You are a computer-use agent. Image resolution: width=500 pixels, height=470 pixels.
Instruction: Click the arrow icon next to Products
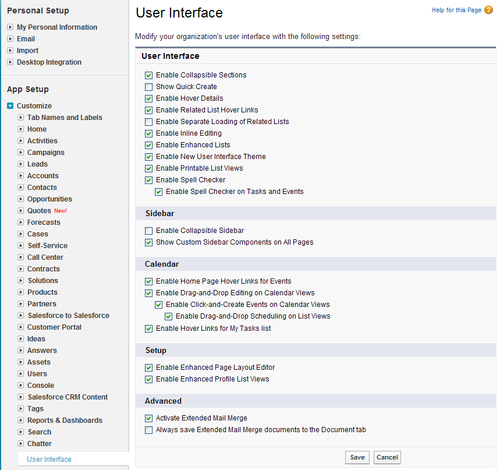pyautogui.click(x=21, y=292)
